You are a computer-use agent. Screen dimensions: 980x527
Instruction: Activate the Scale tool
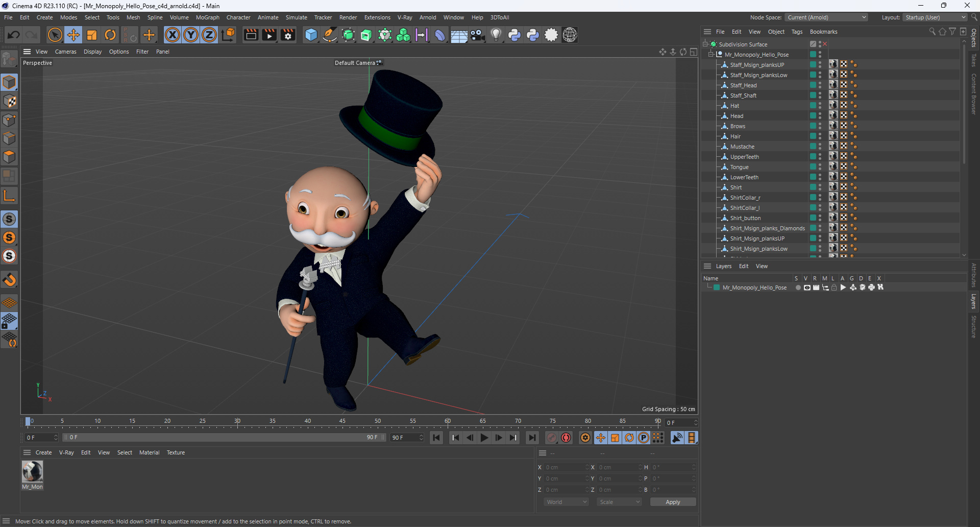92,35
